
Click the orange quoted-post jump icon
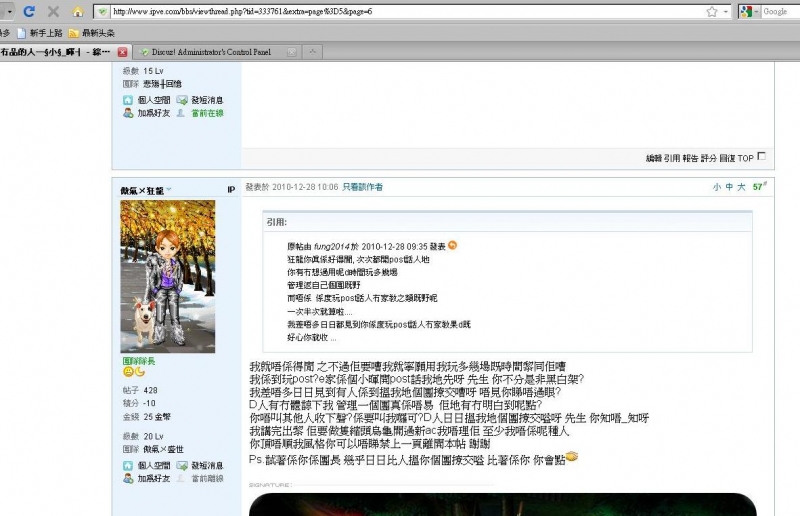pyautogui.click(x=452, y=245)
